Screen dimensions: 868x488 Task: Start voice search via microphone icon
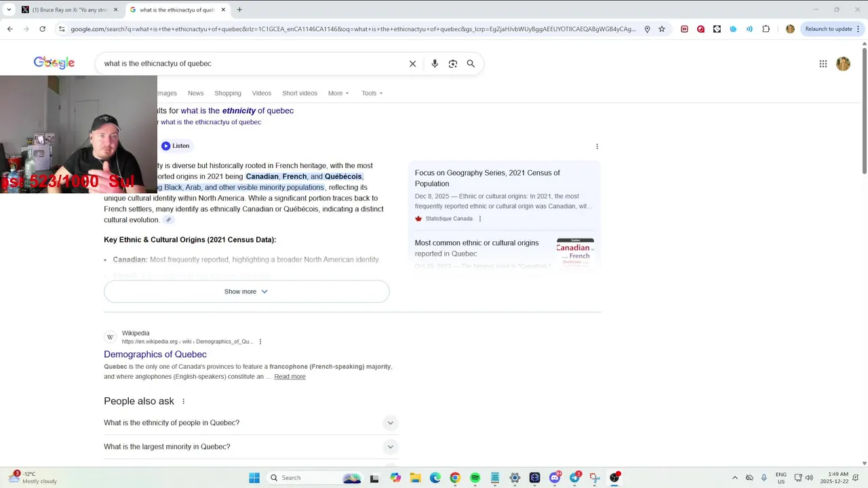[x=435, y=64]
